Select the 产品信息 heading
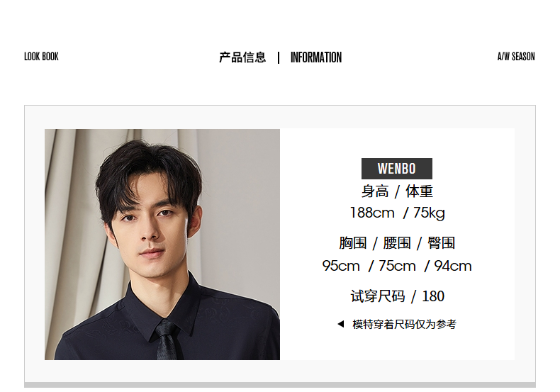Image resolution: width=560 pixels, height=392 pixels. [242, 57]
